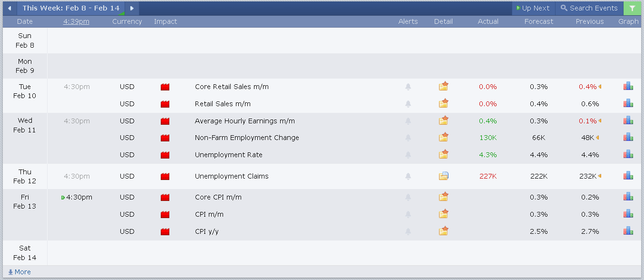Open detail folder for Core CPI m/m
644x280 pixels.
point(443,197)
